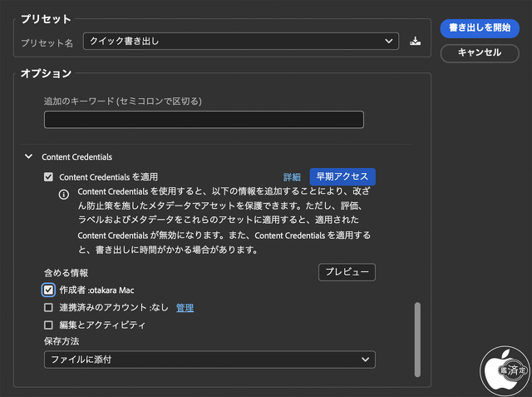Open the 管理 link for connected accounts
The height and width of the screenshot is (397, 532).
(185, 308)
